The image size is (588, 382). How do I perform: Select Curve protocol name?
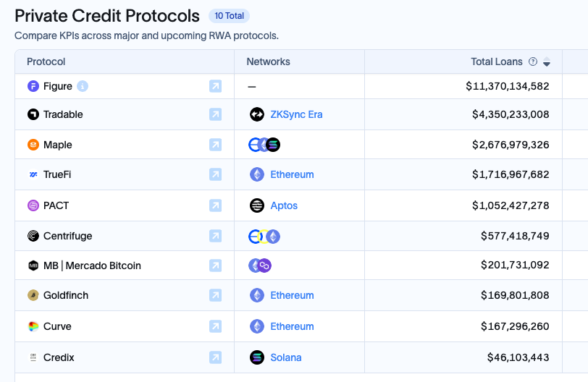[x=57, y=326]
